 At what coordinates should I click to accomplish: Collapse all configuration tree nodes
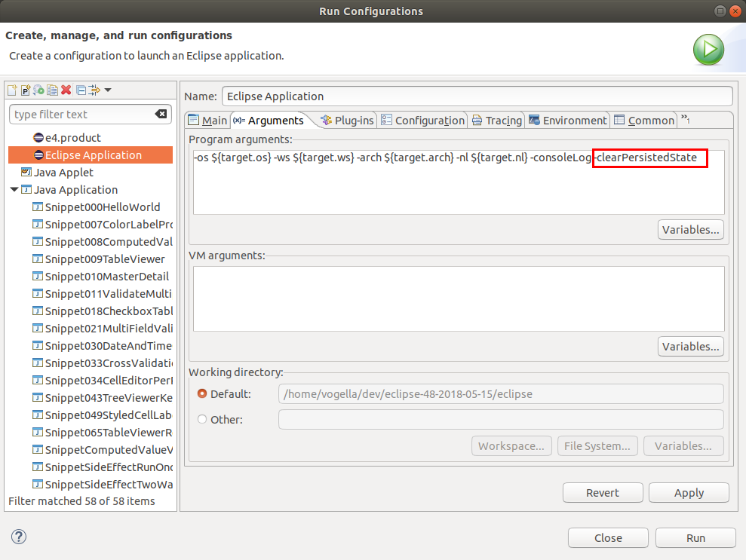pyautogui.click(x=81, y=90)
